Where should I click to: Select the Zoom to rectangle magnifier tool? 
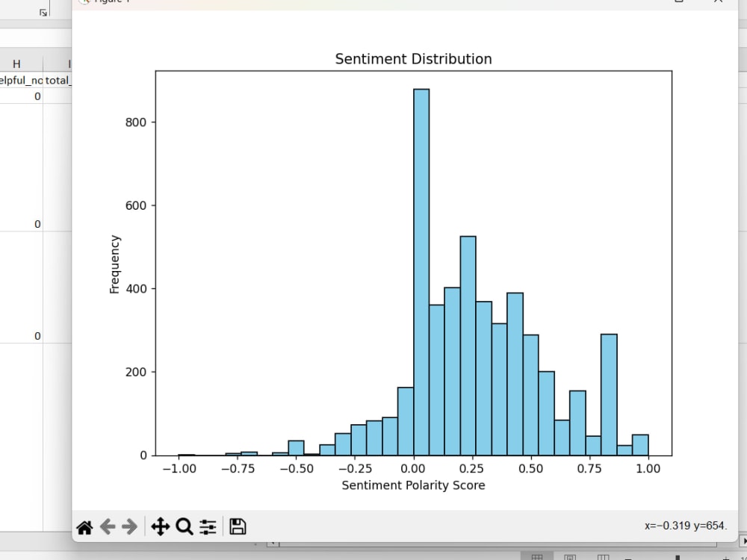tap(185, 526)
